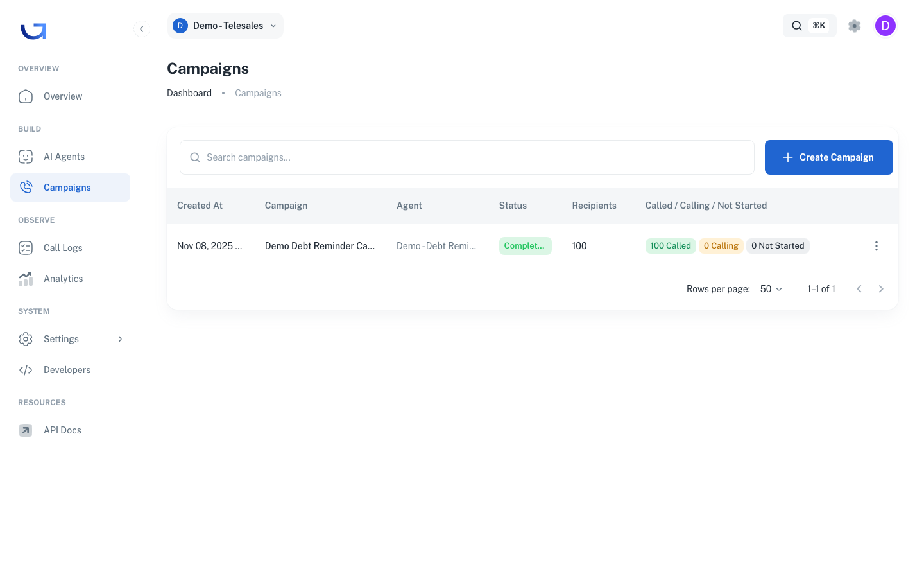Viewport: 924px width, 578px height.
Task: Open the purple D user avatar
Action: 886,26
